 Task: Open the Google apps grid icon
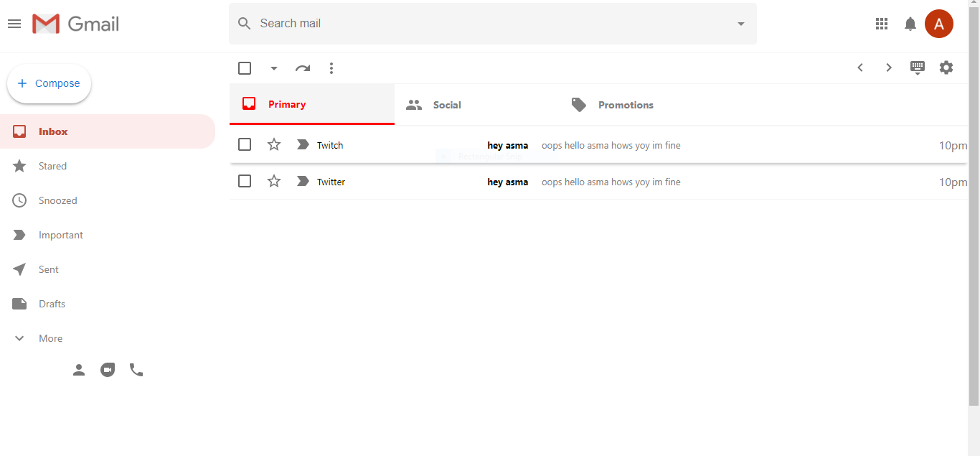point(882,24)
